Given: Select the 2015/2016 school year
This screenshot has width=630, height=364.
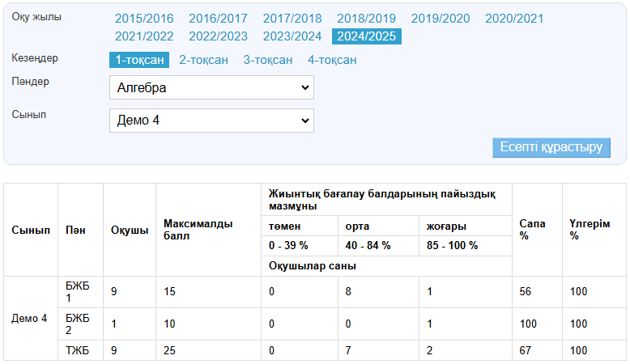Looking at the screenshot, I should 144,19.
